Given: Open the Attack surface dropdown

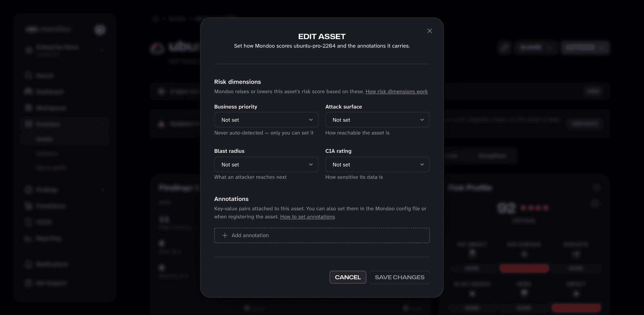Looking at the screenshot, I should [x=377, y=120].
